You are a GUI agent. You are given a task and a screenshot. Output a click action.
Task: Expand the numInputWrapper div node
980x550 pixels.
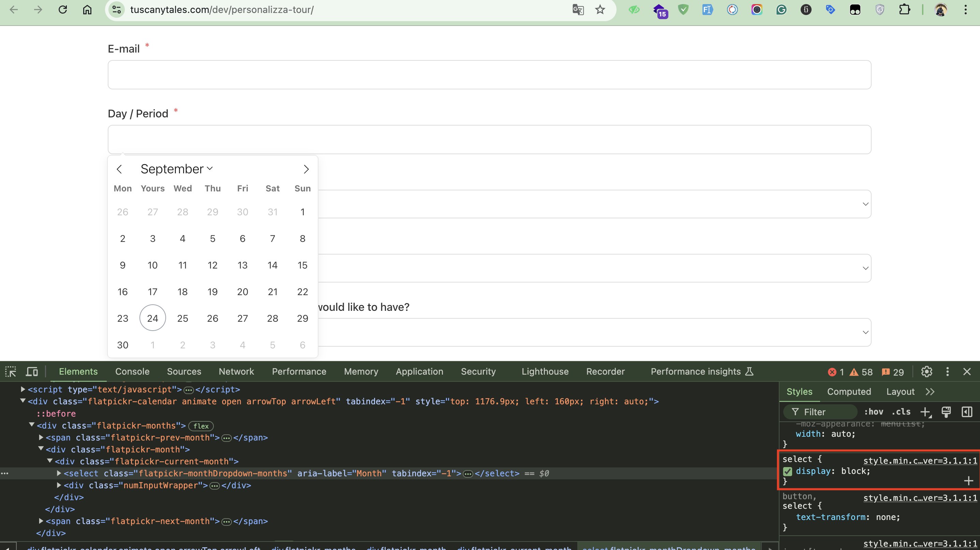pos(59,485)
